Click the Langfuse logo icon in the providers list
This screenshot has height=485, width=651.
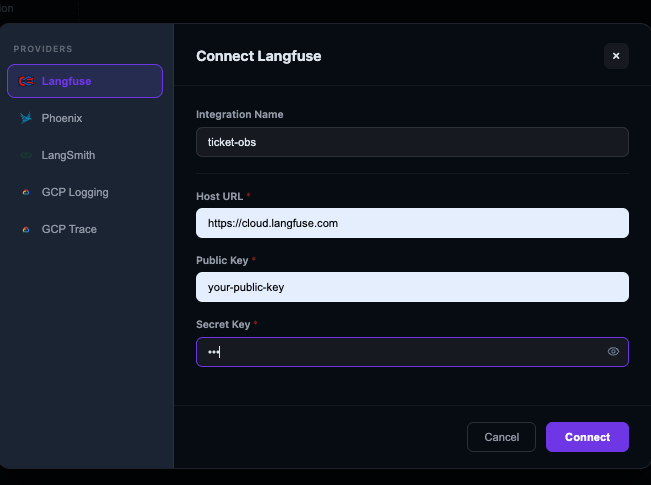(26, 81)
